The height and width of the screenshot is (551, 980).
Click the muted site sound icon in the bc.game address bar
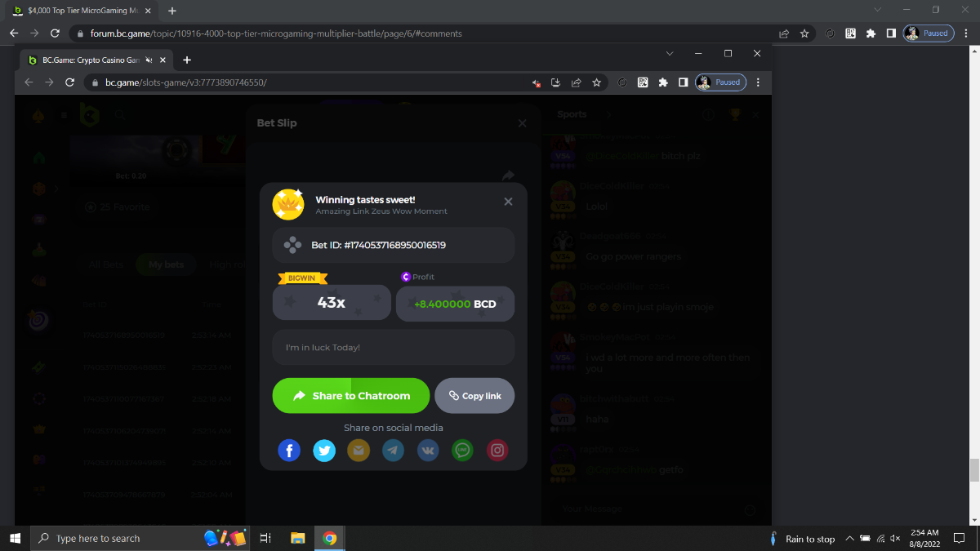pos(537,82)
